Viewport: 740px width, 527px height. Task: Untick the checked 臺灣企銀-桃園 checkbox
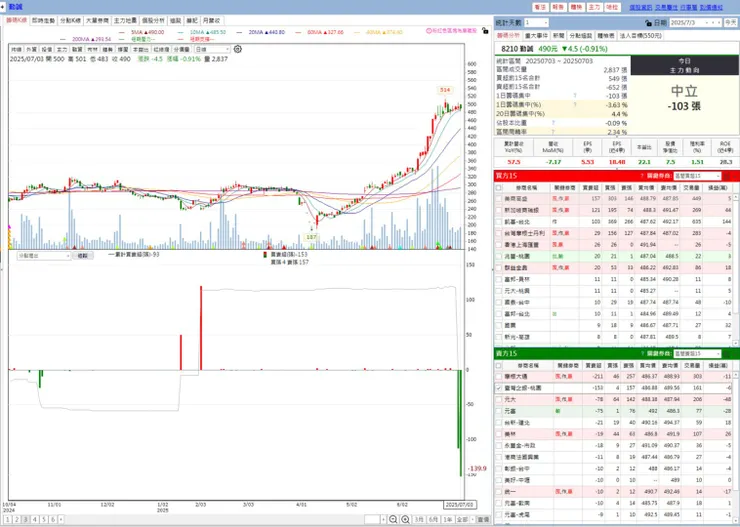point(499,388)
